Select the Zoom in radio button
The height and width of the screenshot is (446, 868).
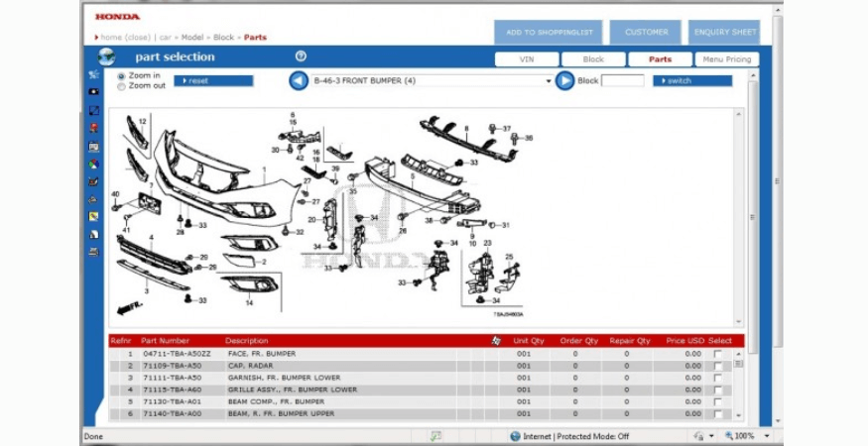pyautogui.click(x=121, y=75)
